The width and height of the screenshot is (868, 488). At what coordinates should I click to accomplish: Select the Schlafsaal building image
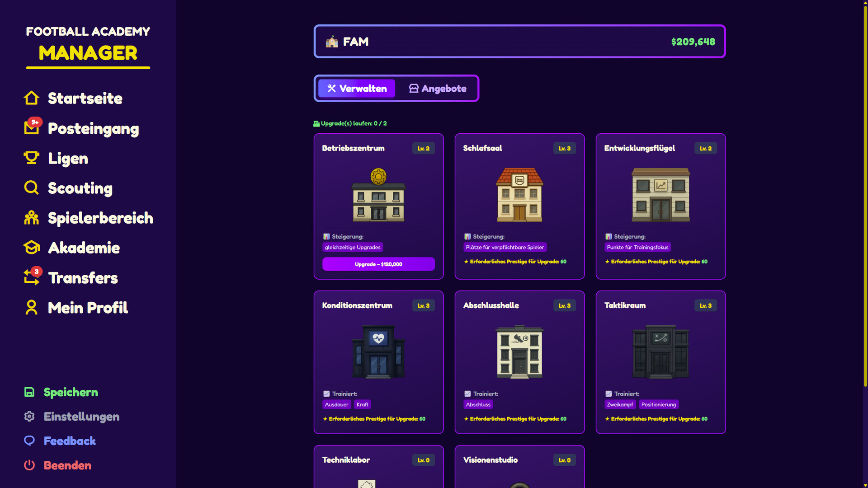pos(519,195)
